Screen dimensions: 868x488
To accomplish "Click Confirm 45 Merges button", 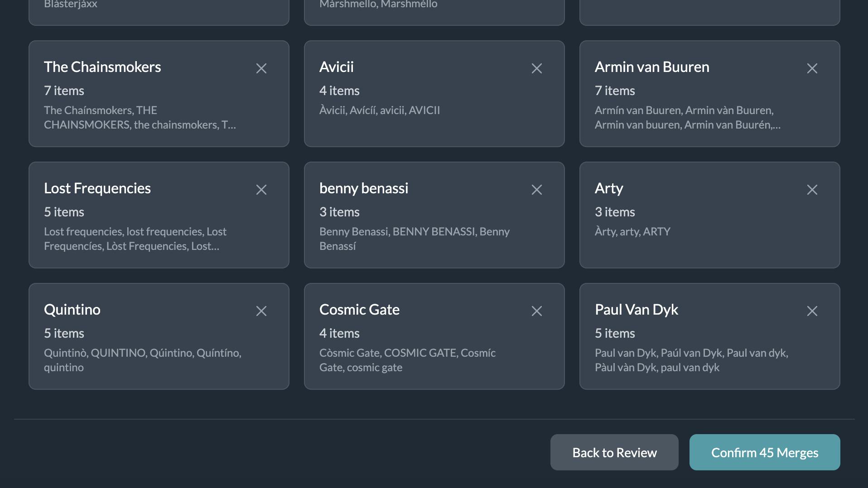I will [764, 452].
